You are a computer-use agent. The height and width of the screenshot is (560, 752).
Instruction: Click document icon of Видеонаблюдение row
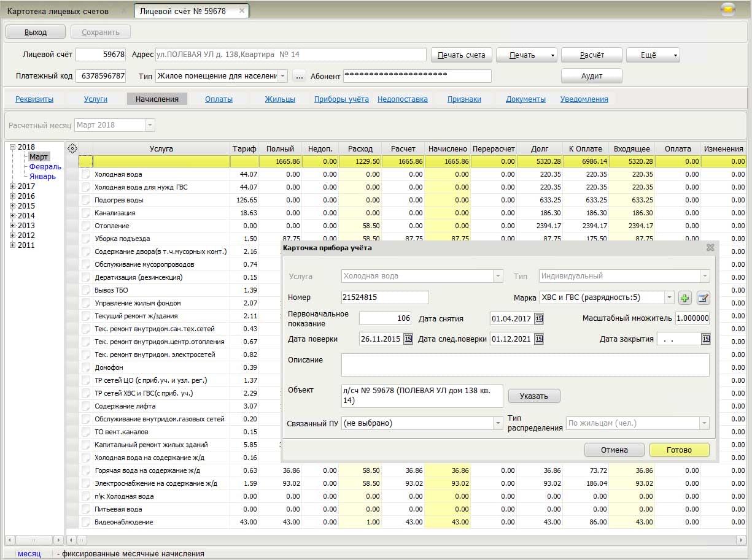click(86, 522)
